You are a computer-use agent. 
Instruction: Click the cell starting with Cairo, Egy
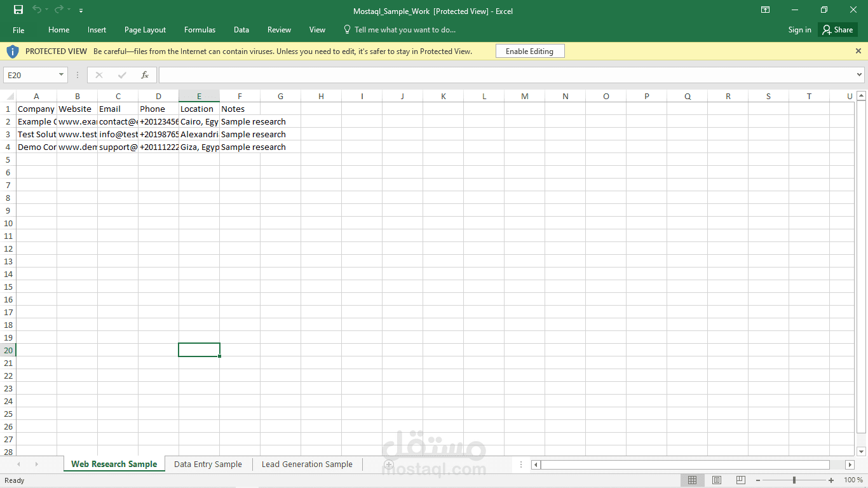tap(199, 121)
